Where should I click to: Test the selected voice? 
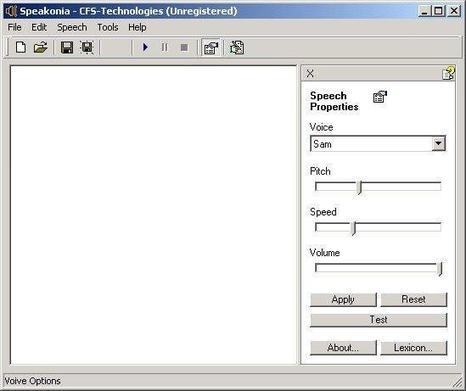378,320
